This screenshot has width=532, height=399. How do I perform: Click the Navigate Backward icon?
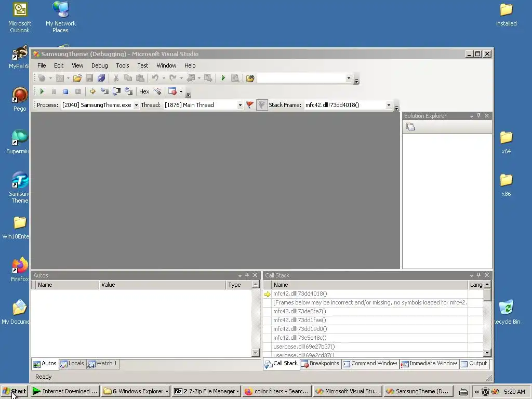click(x=191, y=78)
